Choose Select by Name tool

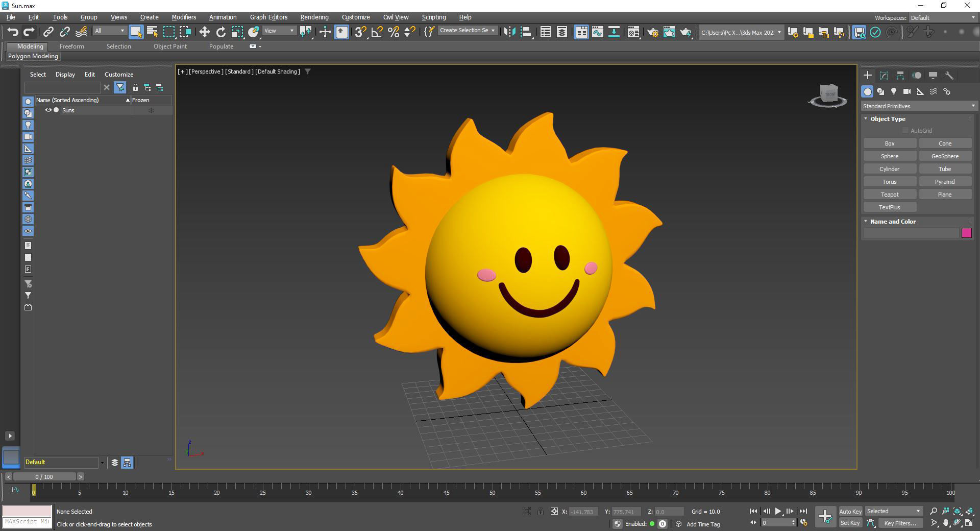click(x=152, y=32)
